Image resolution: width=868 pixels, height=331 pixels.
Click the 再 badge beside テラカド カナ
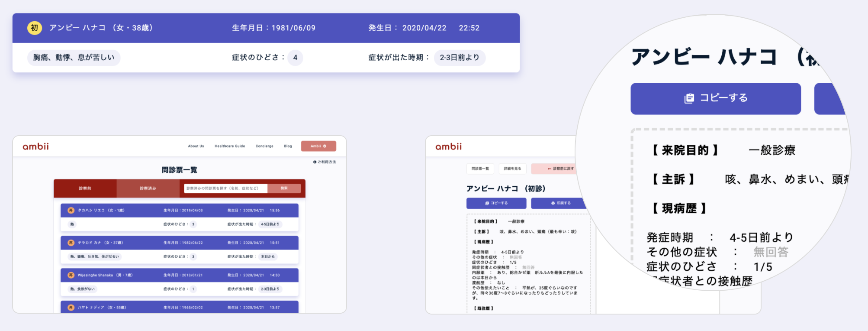(x=71, y=243)
